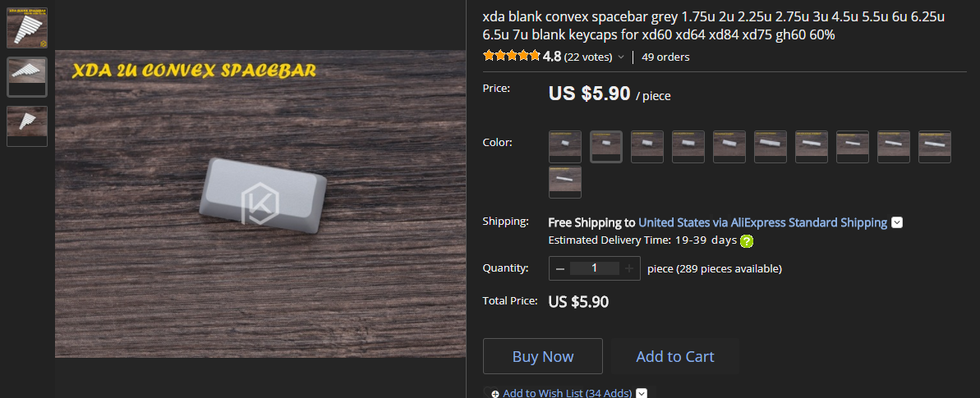Viewport: 980px width, 398px height.
Task: Increase quantity with the plus button
Action: point(629,268)
